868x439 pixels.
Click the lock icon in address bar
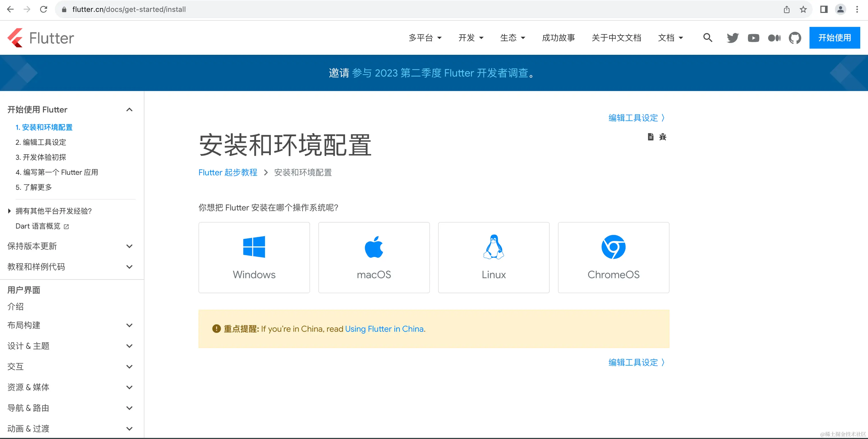64,9
